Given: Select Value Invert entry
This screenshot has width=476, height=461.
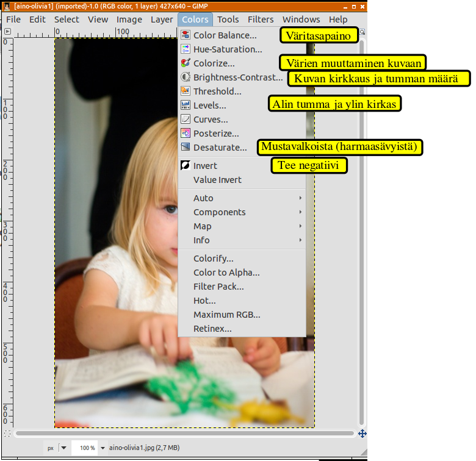Looking at the screenshot, I should [x=242, y=179].
